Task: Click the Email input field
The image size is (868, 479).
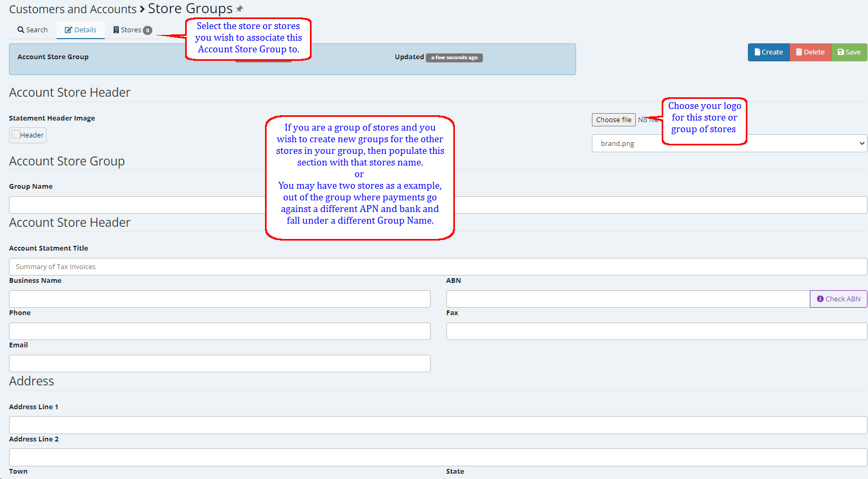Action: pyautogui.click(x=220, y=364)
